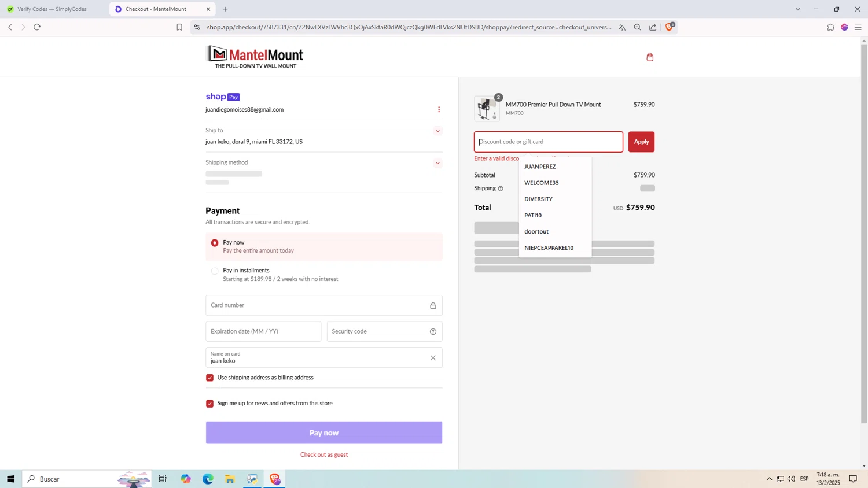Viewport: 868px width, 488px height.
Task: Uncheck Sign me up for news and offers
Action: pyautogui.click(x=209, y=404)
